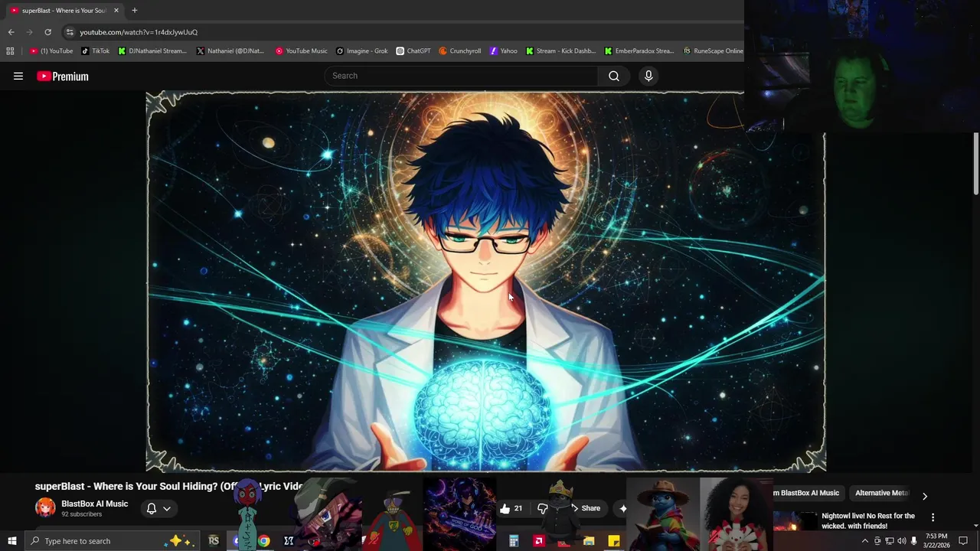Open a new browser tab
Viewport: 980px width, 551px height.
134,10
